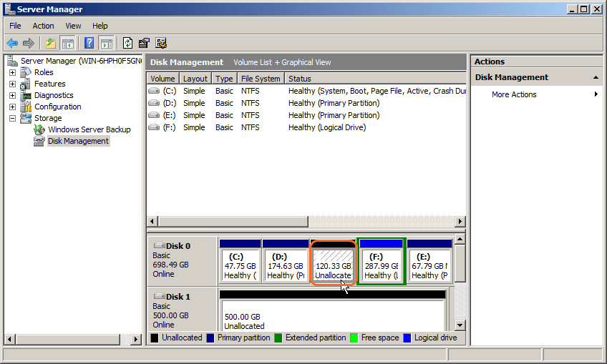Image resolution: width=607 pixels, height=364 pixels.
Task: Click volume list horizontal scrollbar right arrow
Action: [460, 221]
